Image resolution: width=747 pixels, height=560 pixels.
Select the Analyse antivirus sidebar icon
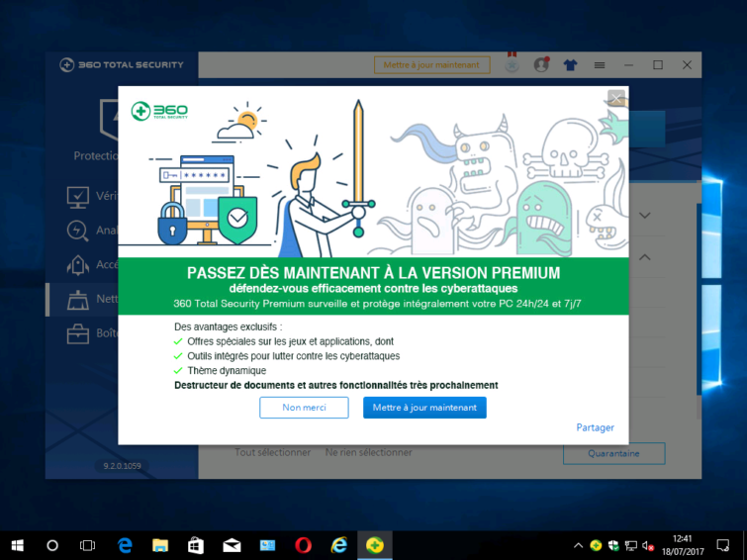coord(77,231)
